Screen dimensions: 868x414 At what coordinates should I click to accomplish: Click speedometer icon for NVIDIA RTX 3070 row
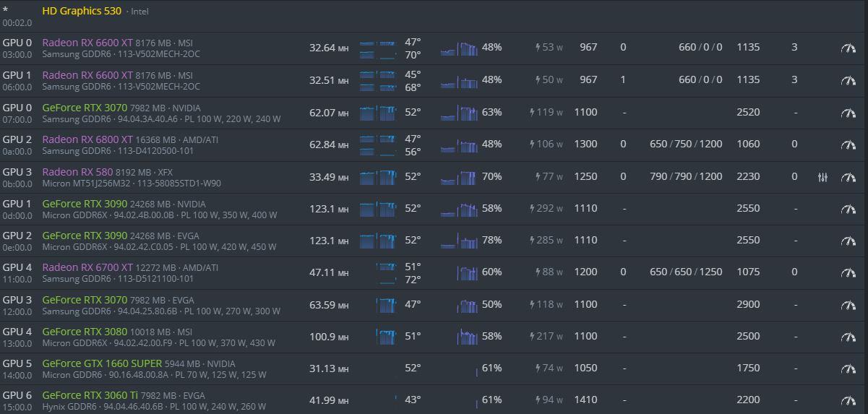848,113
